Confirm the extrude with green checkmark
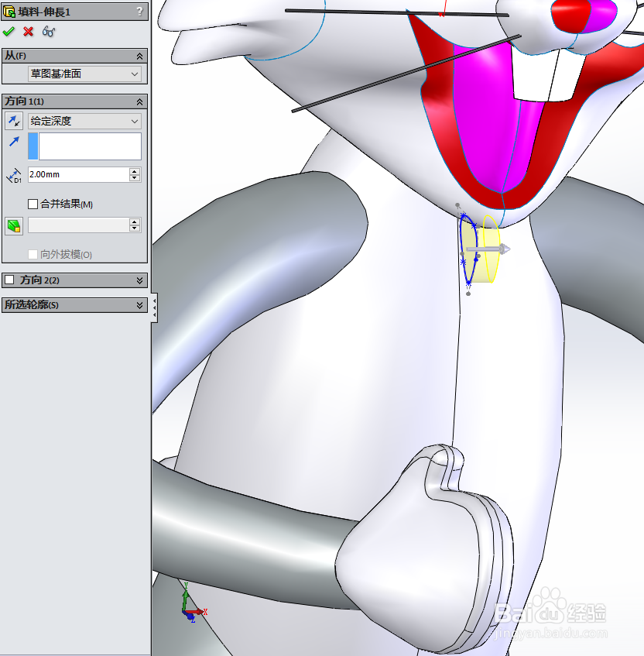The height and width of the screenshot is (656, 644). pos(8,32)
